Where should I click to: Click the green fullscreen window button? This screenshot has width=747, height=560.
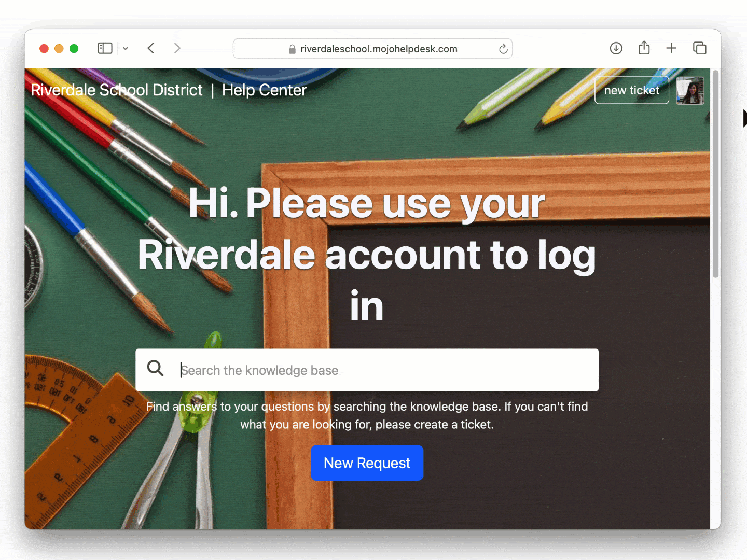(74, 48)
